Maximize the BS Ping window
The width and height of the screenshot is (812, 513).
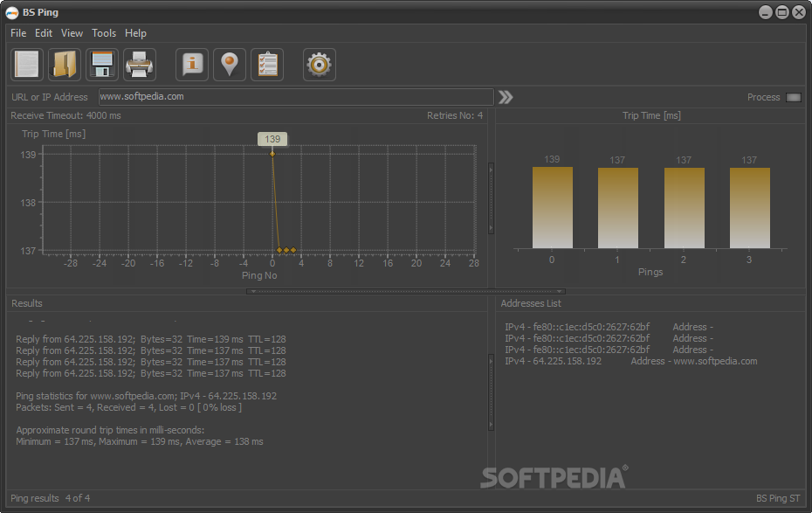(782, 12)
